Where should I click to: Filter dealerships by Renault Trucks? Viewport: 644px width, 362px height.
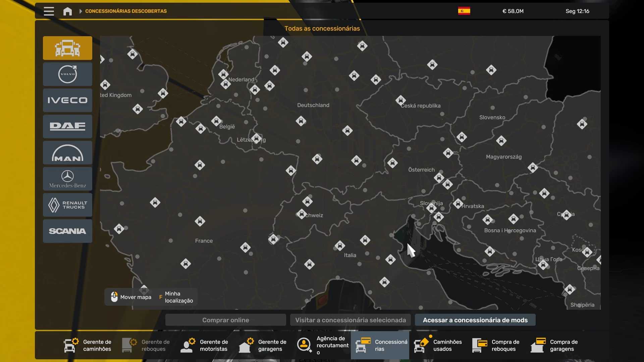point(67,205)
